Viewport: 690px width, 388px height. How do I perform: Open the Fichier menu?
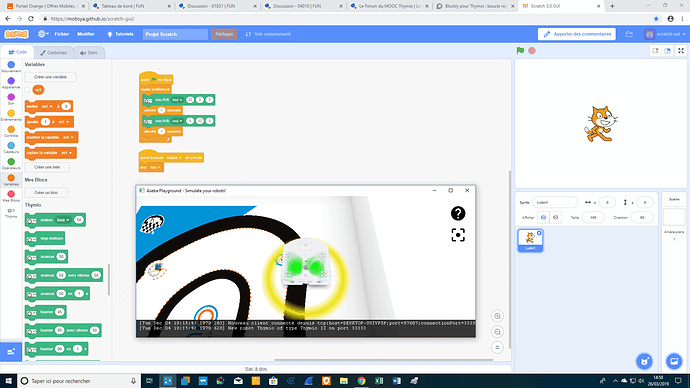pos(62,34)
